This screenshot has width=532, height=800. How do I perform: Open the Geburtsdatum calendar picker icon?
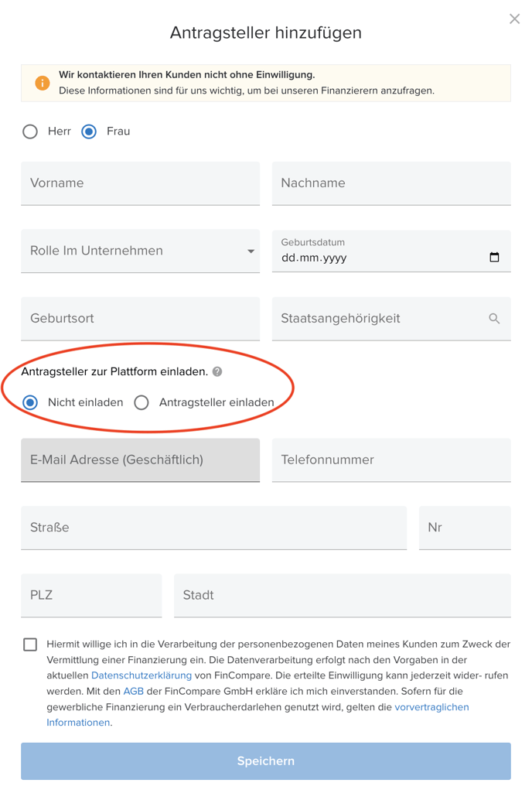point(494,258)
